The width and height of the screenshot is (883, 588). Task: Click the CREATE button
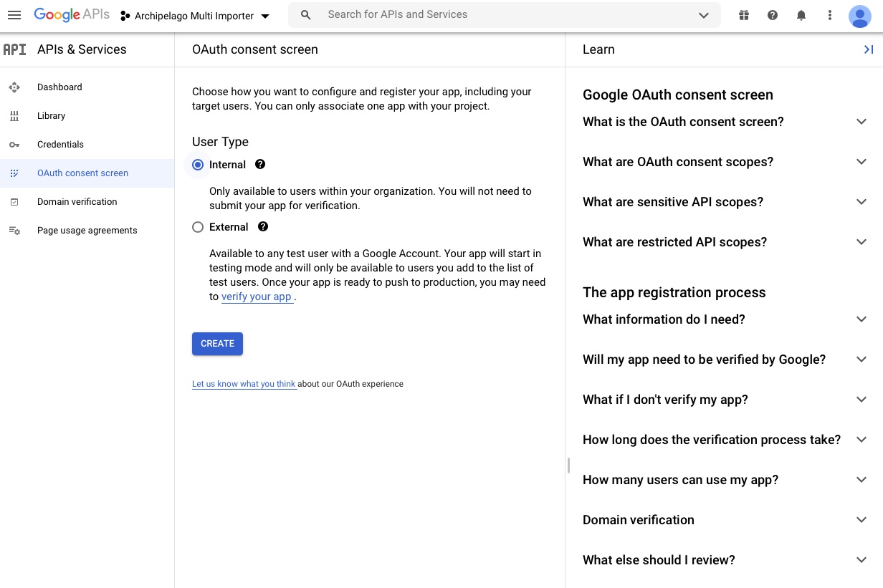click(217, 344)
